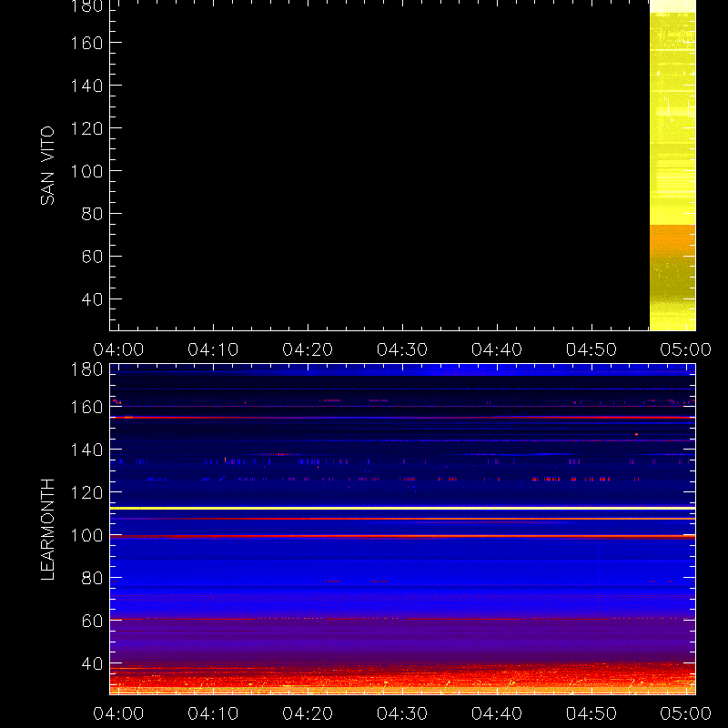728x728 pixels.
Task: Click the yellow data strip in San Vito spectrogram
Action: point(672,166)
